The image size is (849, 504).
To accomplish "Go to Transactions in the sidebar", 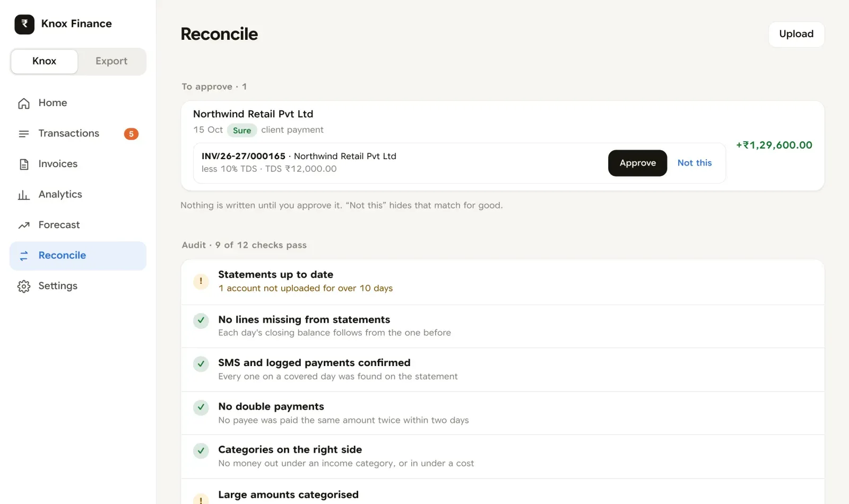I will (x=78, y=134).
